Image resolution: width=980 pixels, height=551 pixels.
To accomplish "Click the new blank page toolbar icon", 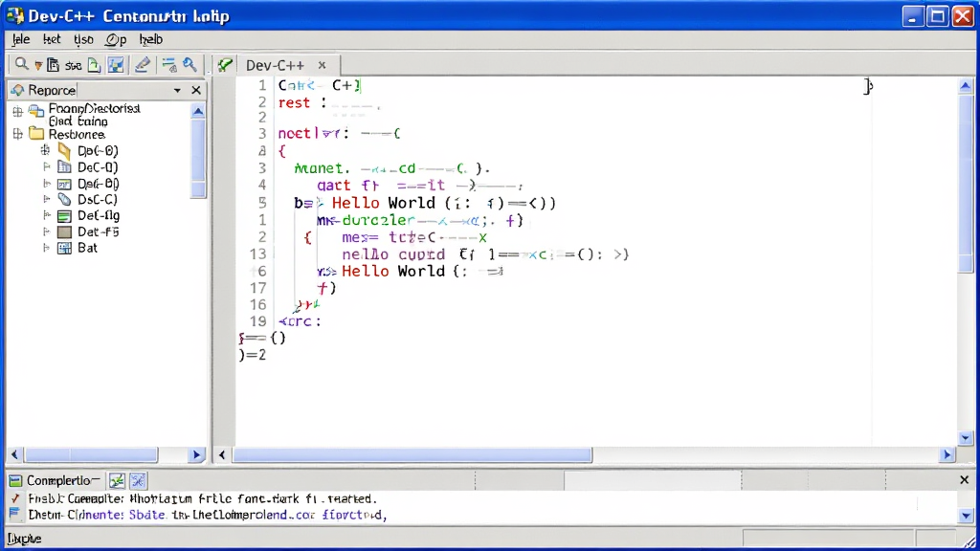I will [94, 64].
